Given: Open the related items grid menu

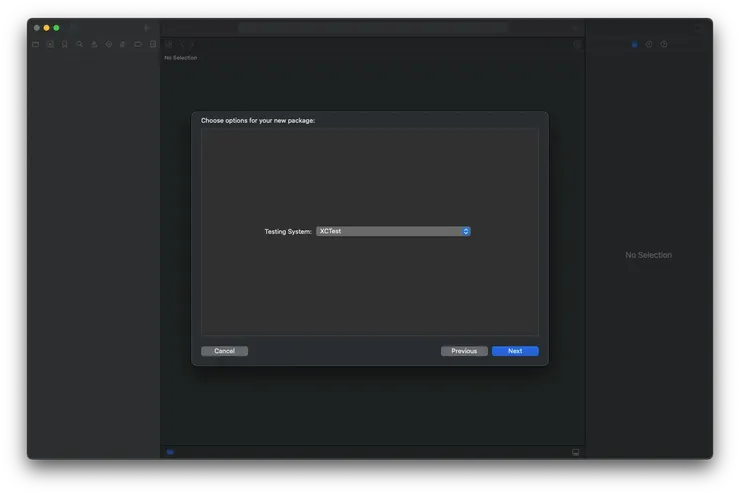Looking at the screenshot, I should pos(169,44).
